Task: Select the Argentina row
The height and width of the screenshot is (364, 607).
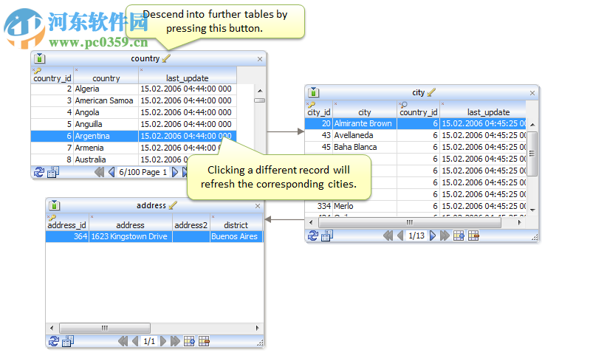Action: [x=134, y=136]
